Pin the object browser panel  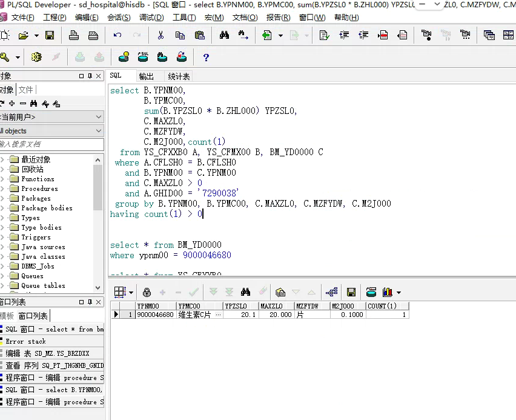pyautogui.click(x=90, y=76)
